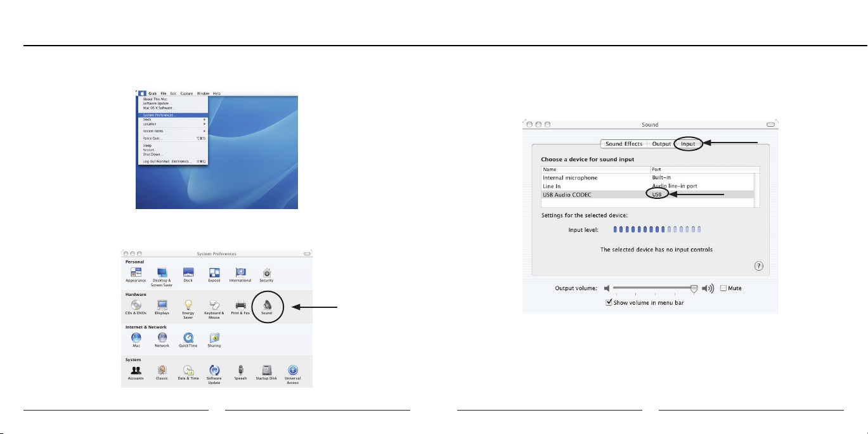Open the Grab application menu
Image resolution: width=868 pixels, height=434 pixels.
pyautogui.click(x=153, y=93)
